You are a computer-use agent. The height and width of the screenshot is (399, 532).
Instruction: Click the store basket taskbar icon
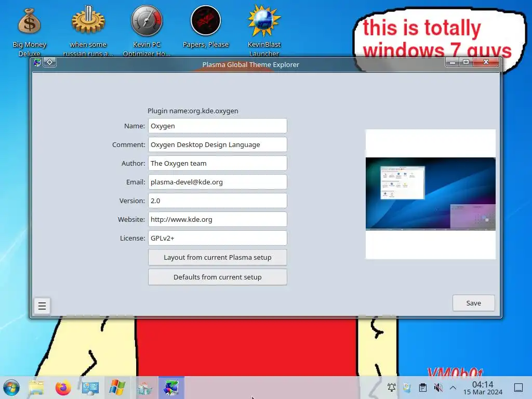click(144, 388)
